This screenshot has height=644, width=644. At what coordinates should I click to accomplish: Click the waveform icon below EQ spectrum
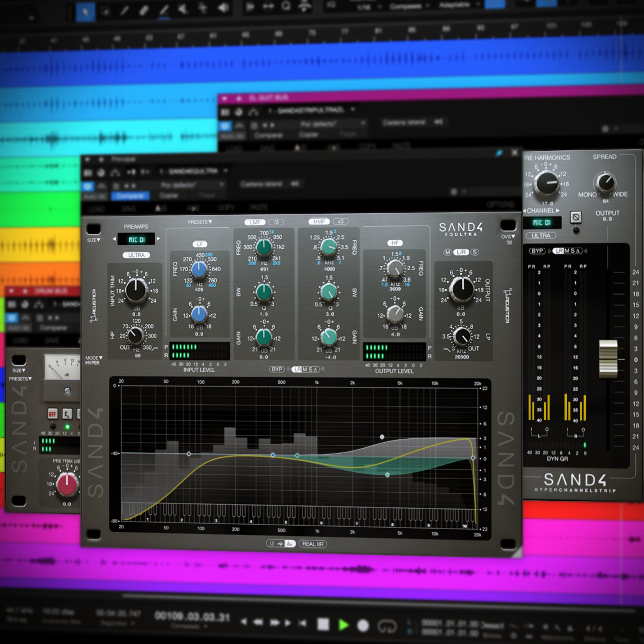(x=280, y=544)
